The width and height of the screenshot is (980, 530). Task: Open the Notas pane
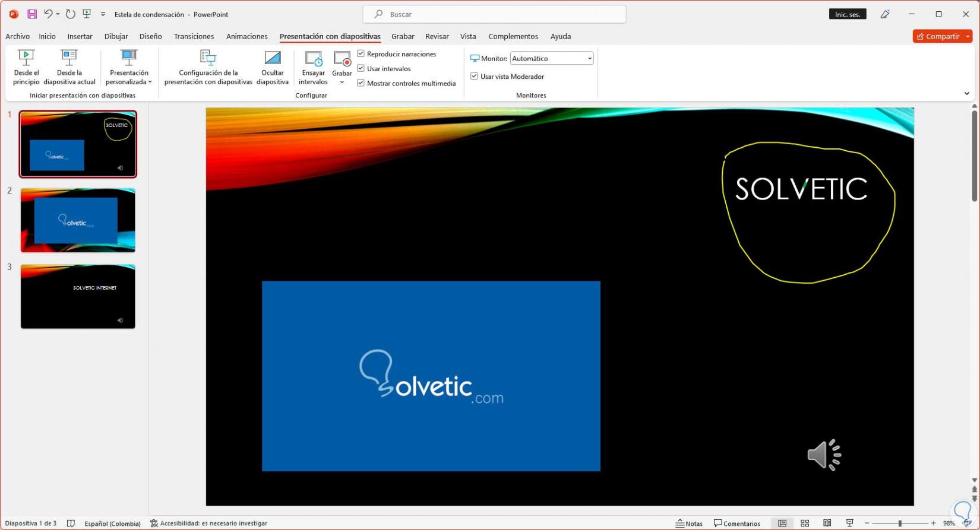[689, 523]
